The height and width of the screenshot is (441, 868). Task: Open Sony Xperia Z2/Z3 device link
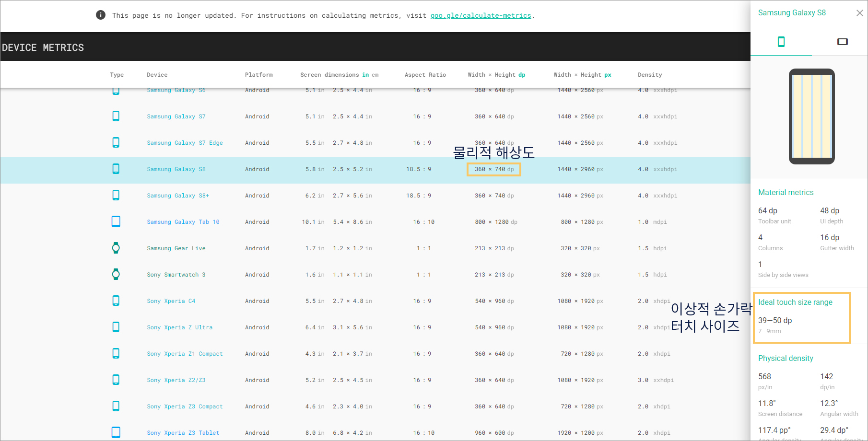[176, 380]
